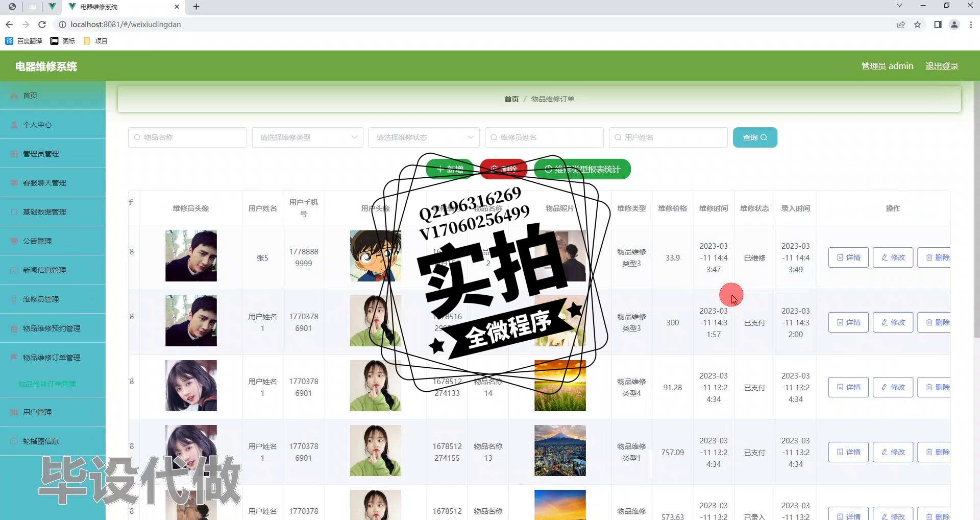
Task: Open the browser share icon
Action: (x=901, y=25)
